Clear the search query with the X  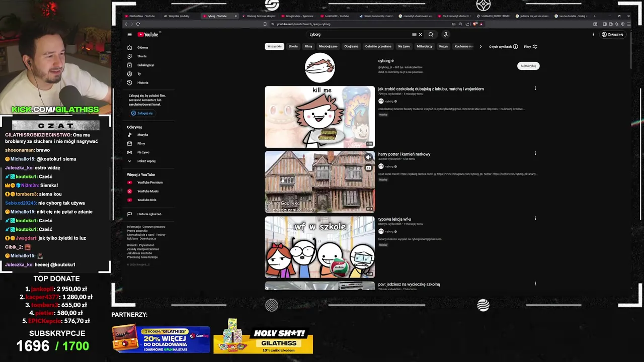point(421,35)
